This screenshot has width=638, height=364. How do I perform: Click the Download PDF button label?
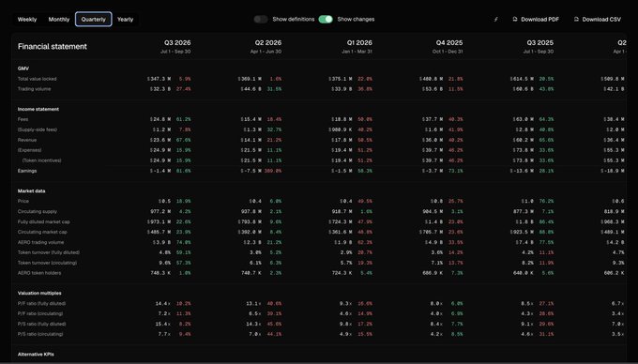pyautogui.click(x=539, y=19)
